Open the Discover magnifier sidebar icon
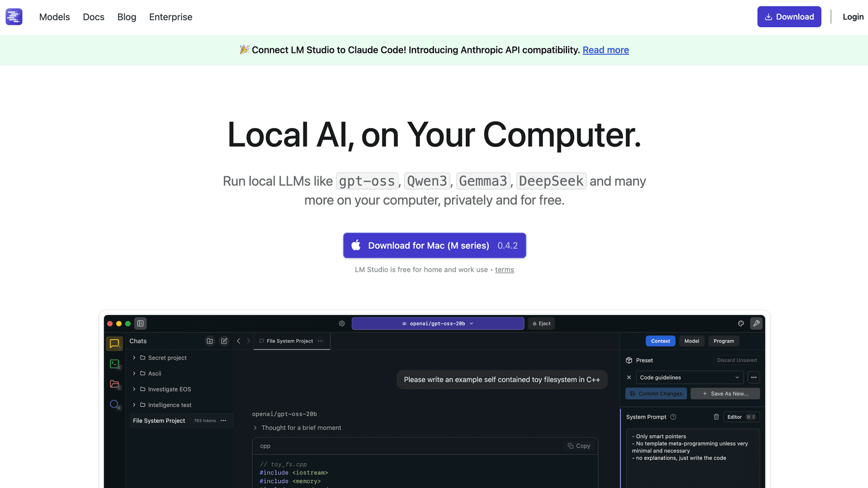The width and height of the screenshot is (868, 488). (x=114, y=404)
